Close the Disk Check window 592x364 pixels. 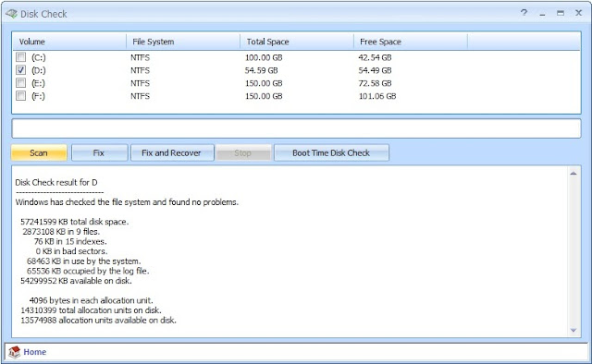coord(578,13)
